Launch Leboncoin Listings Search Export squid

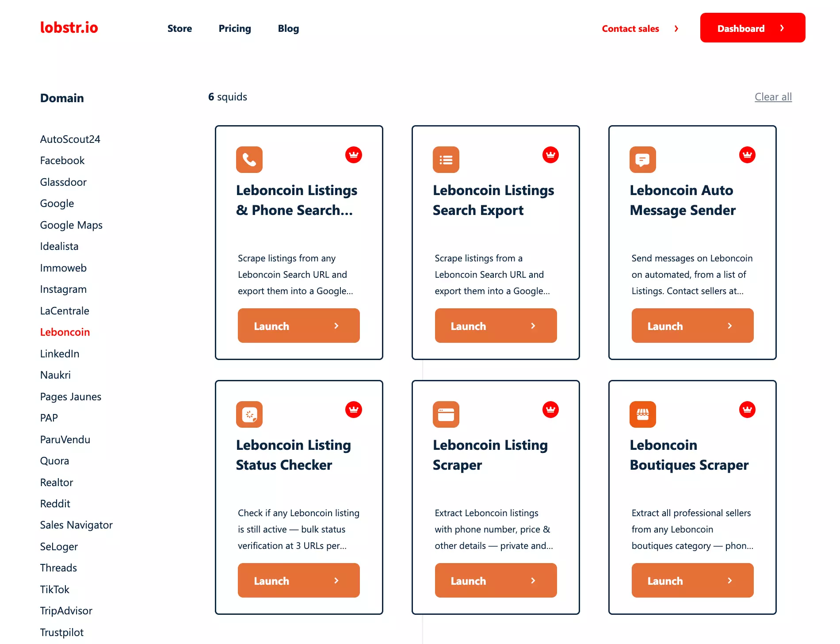click(x=496, y=326)
